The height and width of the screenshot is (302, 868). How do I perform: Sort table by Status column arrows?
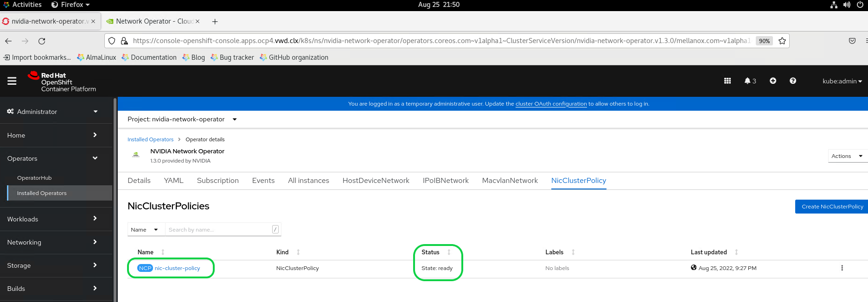[x=449, y=252]
